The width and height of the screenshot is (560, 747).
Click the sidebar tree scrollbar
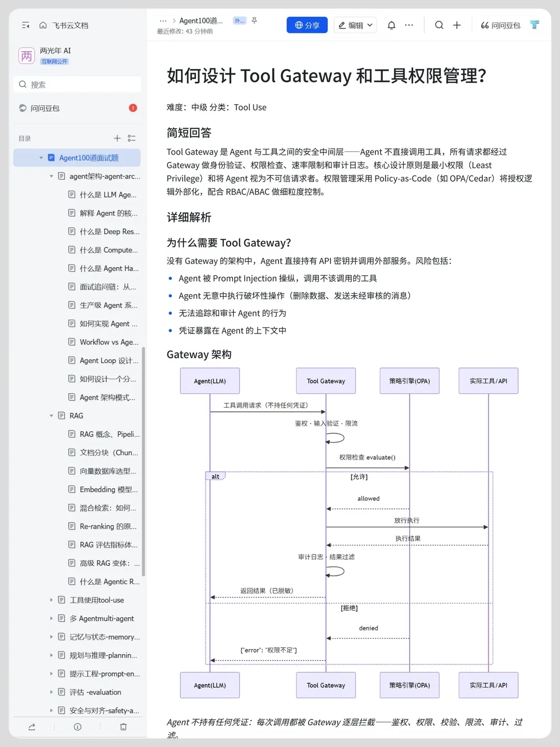click(143, 461)
